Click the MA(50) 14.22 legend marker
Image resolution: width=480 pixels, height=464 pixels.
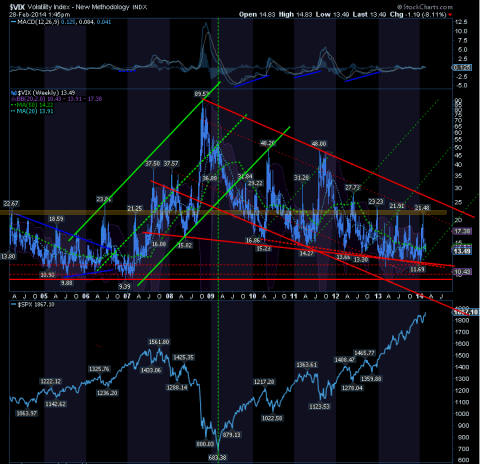14,105
